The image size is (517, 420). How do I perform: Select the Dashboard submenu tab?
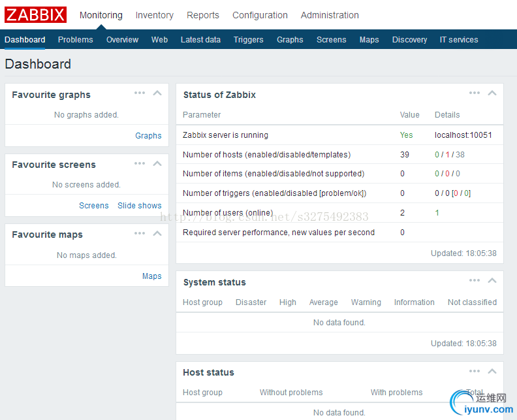click(x=25, y=40)
